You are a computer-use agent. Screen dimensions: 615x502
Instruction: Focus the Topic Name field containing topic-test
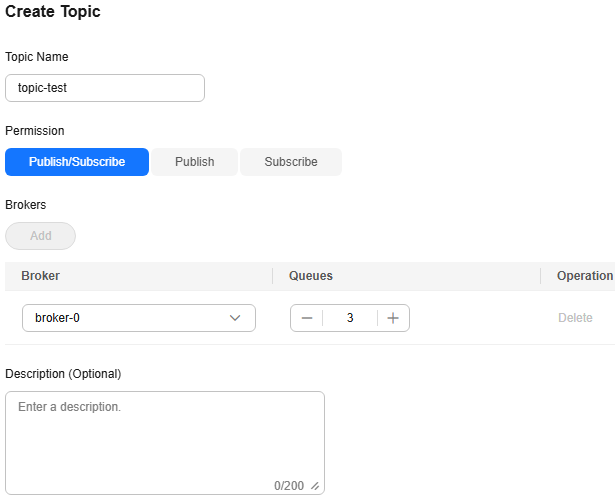105,88
